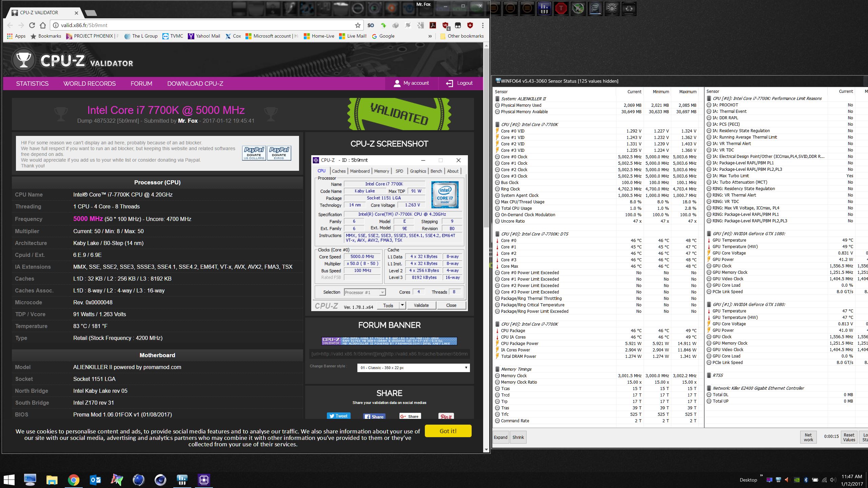Open the Apps shortcut in bookmarks bar
Image resolution: width=868 pixels, height=488 pixels.
pyautogui.click(x=16, y=36)
